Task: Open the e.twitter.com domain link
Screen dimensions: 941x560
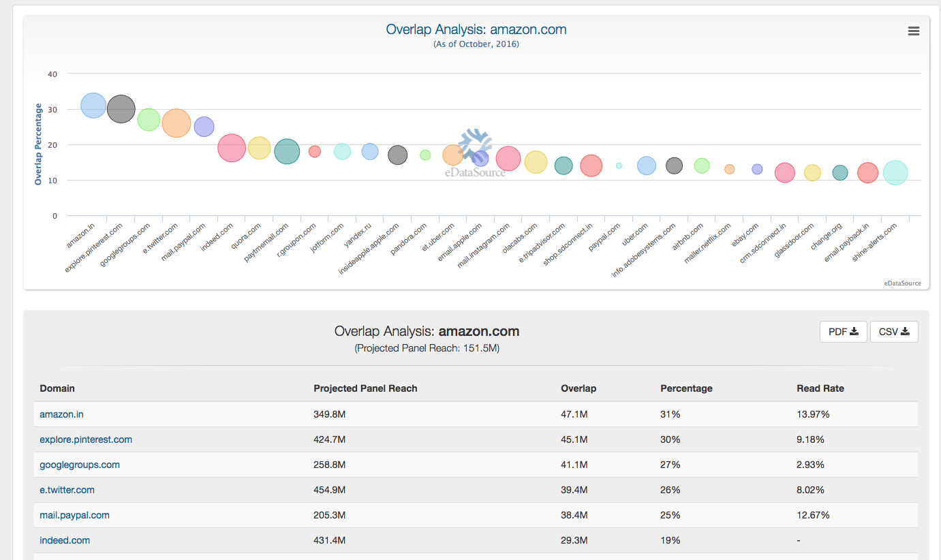Action: pos(67,490)
